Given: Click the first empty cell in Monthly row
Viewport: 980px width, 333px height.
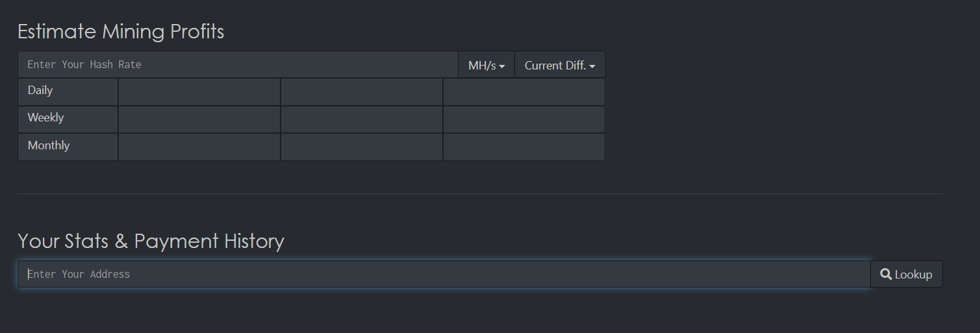Looking at the screenshot, I should pos(199,147).
